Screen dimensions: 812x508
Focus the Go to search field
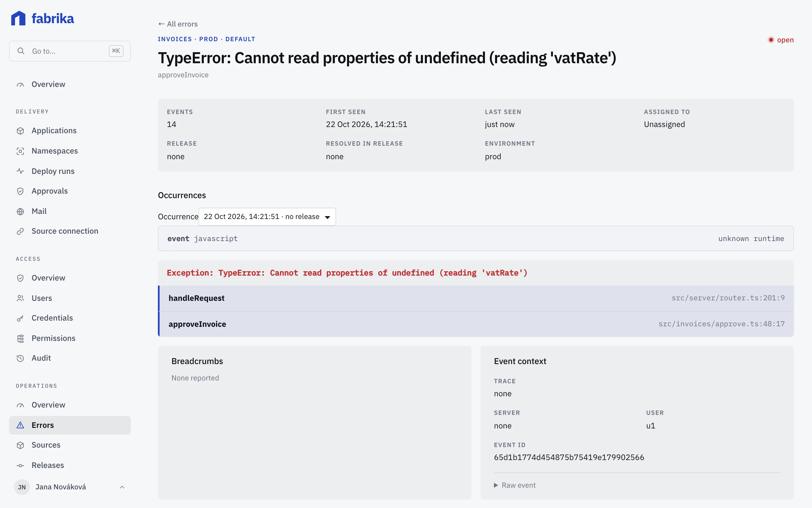pyautogui.click(x=70, y=51)
